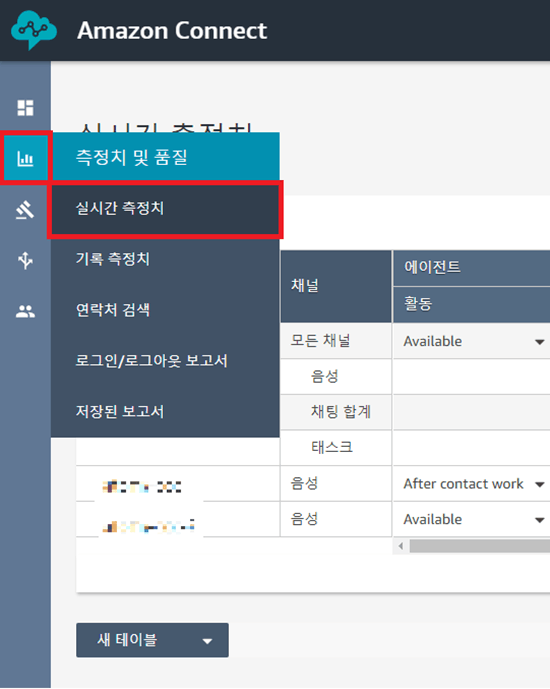Click the 에이전트 column header

coord(472,268)
